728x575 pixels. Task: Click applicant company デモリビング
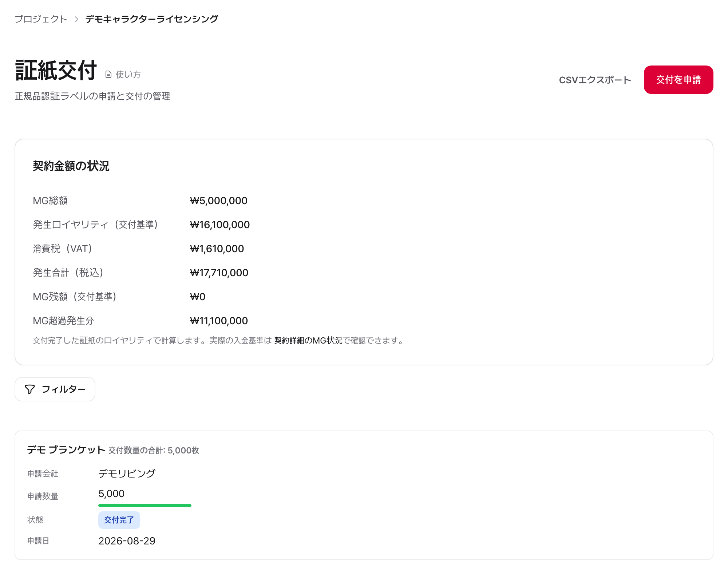(127, 473)
